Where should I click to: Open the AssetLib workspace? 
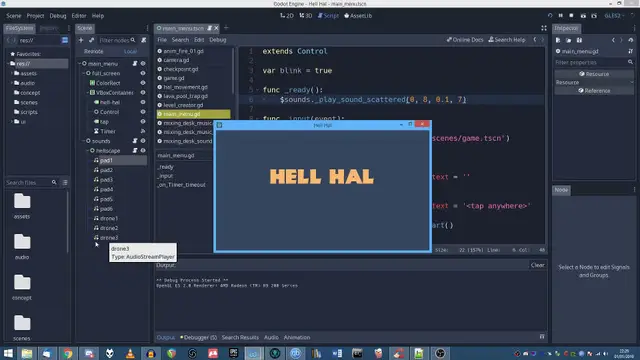tap(358, 16)
